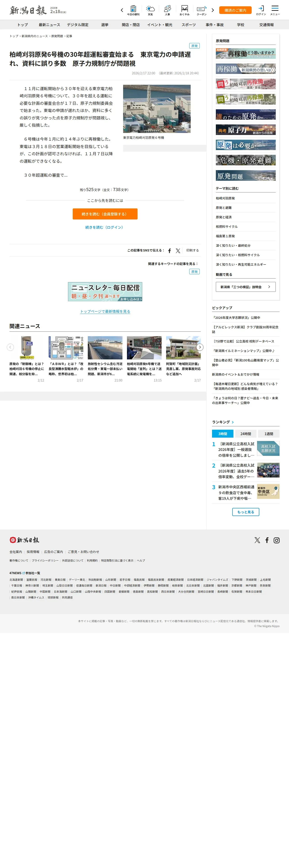
Task: Switch ranking to 24時間 tab
Action: pos(246,434)
